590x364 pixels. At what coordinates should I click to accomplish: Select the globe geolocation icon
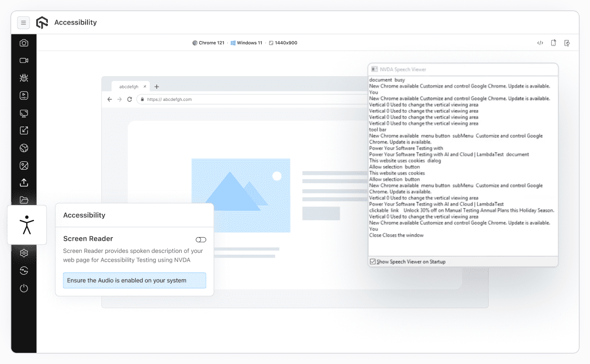pos(24,148)
